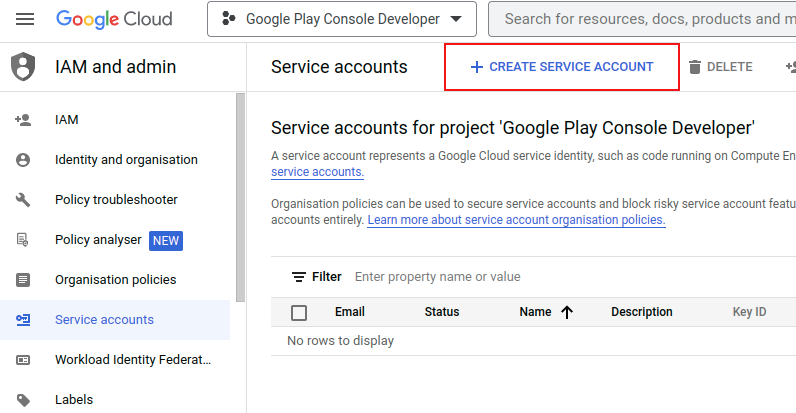Sort table by Name column header

[x=536, y=312]
